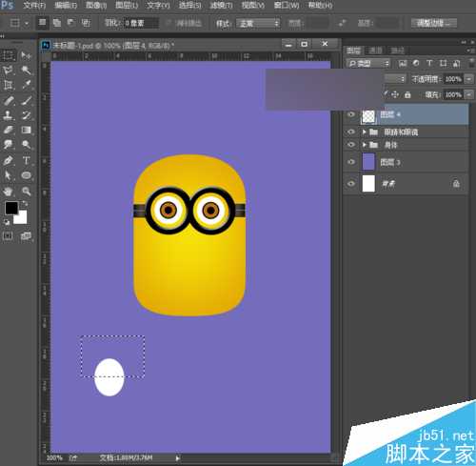Open the layer opacity dropdown arrow

[x=468, y=79]
